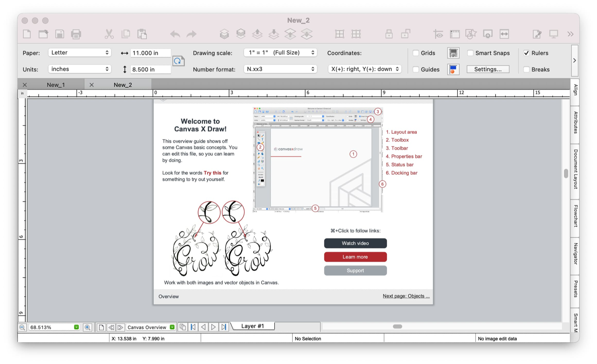
Task: Zoom in with the magnifier plus icon
Action: coord(87,327)
